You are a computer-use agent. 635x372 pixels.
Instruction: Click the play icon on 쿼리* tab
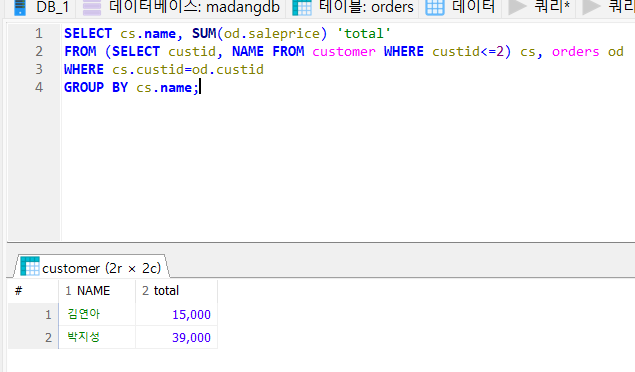tap(518, 7)
